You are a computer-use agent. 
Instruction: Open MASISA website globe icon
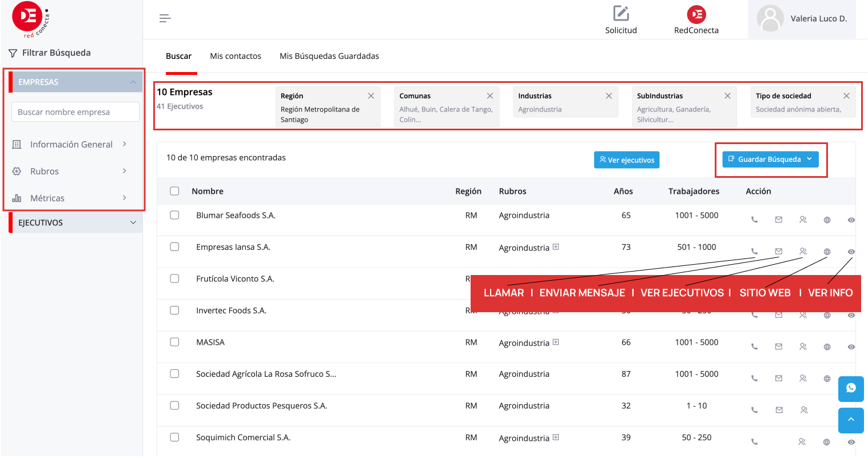[827, 347]
